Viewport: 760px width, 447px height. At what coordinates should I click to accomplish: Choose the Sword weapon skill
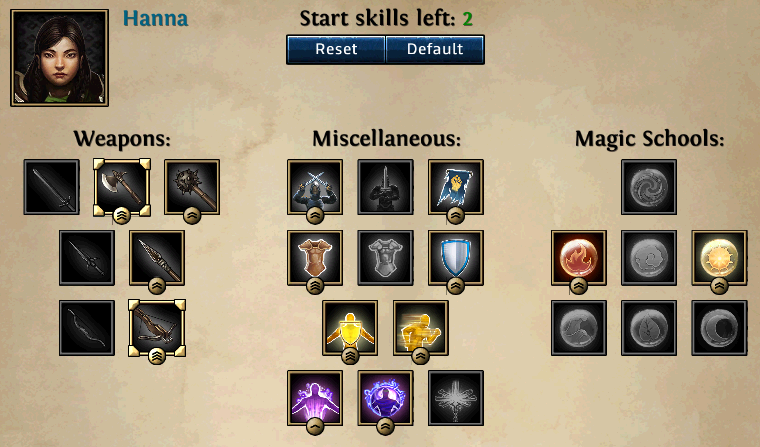(51, 187)
